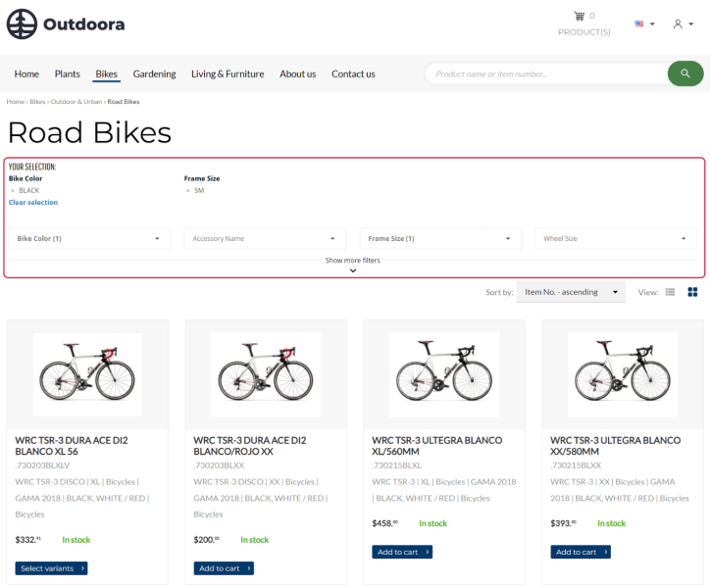Remove the SM frame size filter
710x588 pixels.
(x=188, y=190)
